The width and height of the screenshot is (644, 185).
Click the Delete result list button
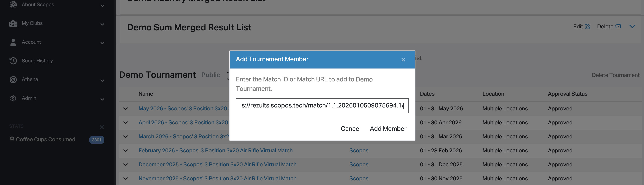pos(609,26)
